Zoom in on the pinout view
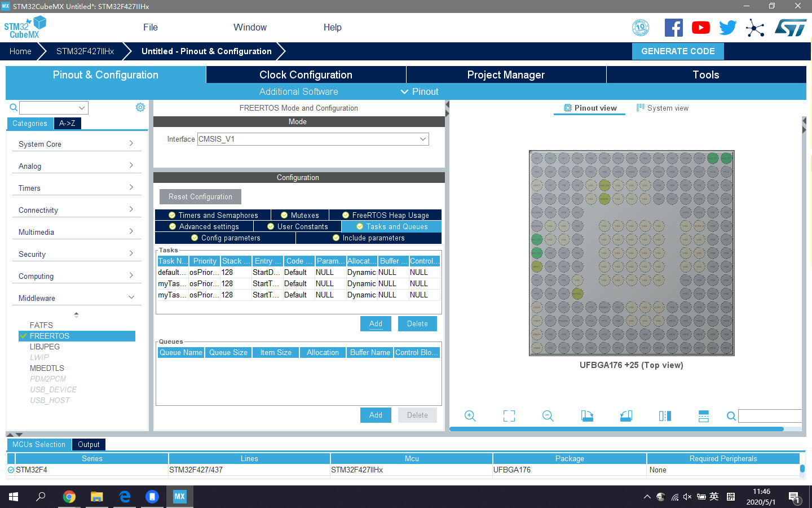This screenshot has height=508, width=812. click(470, 416)
